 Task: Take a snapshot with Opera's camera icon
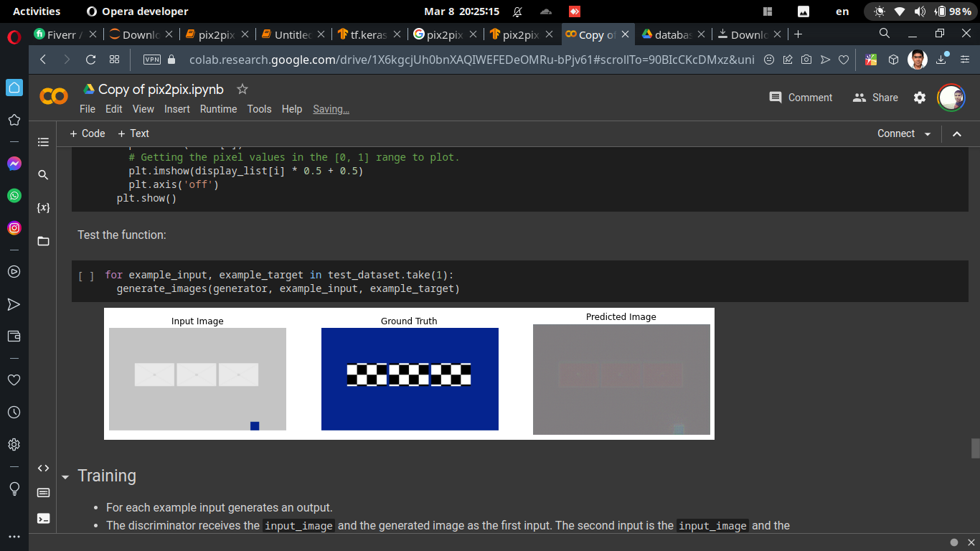(x=806, y=60)
